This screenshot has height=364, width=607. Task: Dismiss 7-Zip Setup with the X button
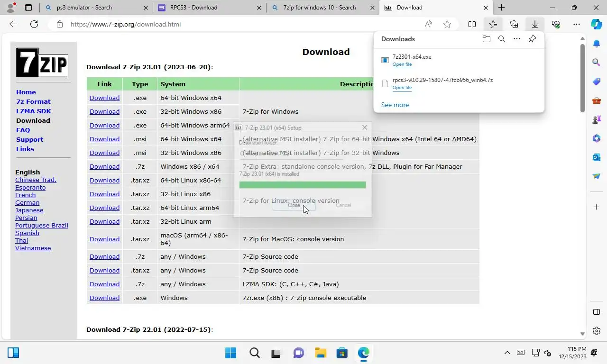pos(364,127)
